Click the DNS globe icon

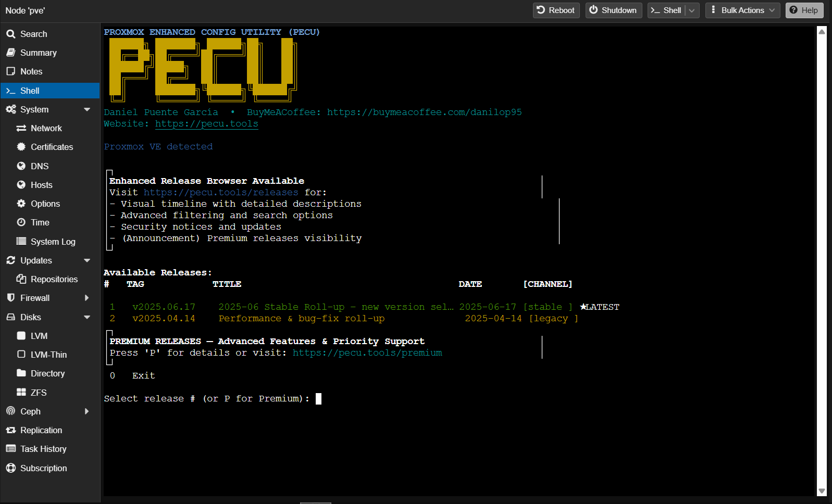[x=21, y=166]
